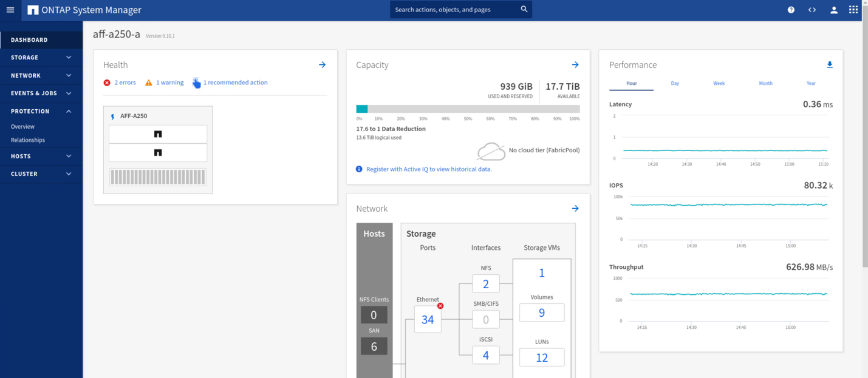This screenshot has height=378, width=868.
Task: Open the API log code icon
Action: pyautogui.click(x=812, y=10)
